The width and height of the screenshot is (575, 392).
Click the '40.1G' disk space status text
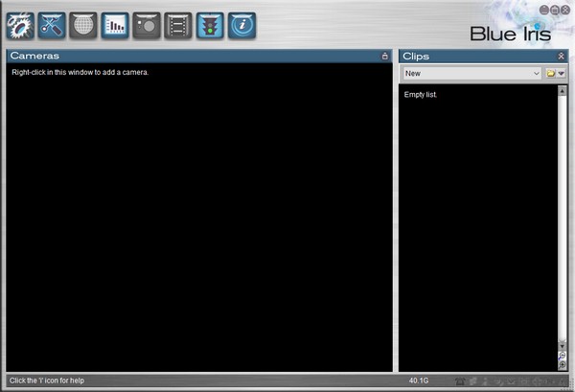click(x=419, y=380)
